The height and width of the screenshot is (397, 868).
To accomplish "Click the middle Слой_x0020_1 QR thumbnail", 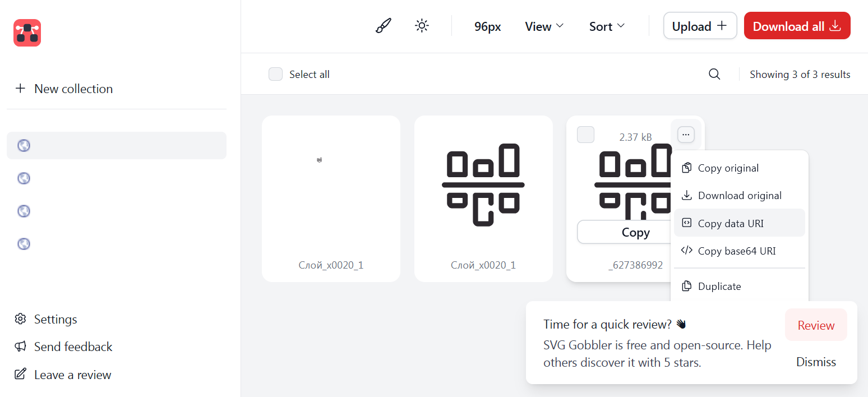I will click(483, 185).
